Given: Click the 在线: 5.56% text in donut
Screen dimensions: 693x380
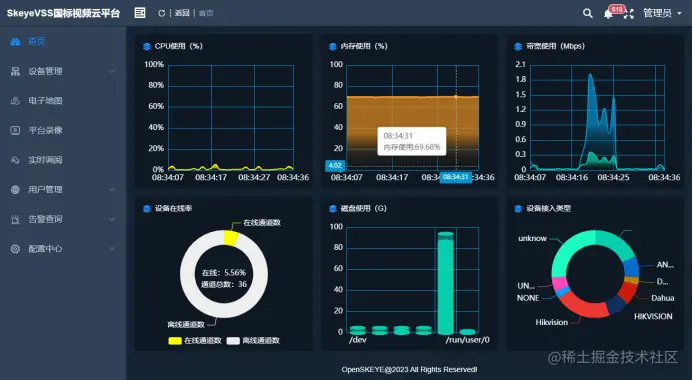Looking at the screenshot, I should (224, 273).
